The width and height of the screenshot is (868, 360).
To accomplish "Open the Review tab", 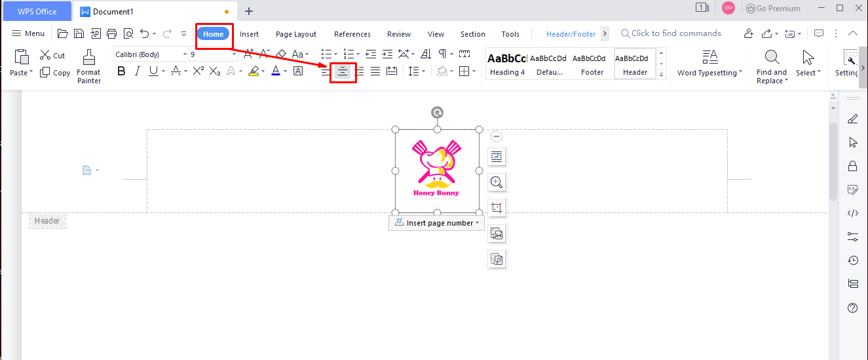I will [x=399, y=34].
